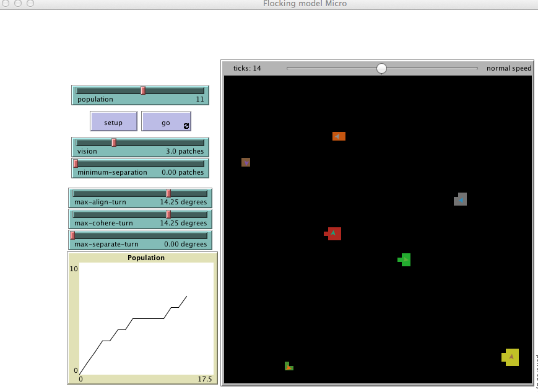Click the max-align-turn slider handle
Image resolution: width=538 pixels, height=392 pixels.
pyautogui.click(x=168, y=193)
